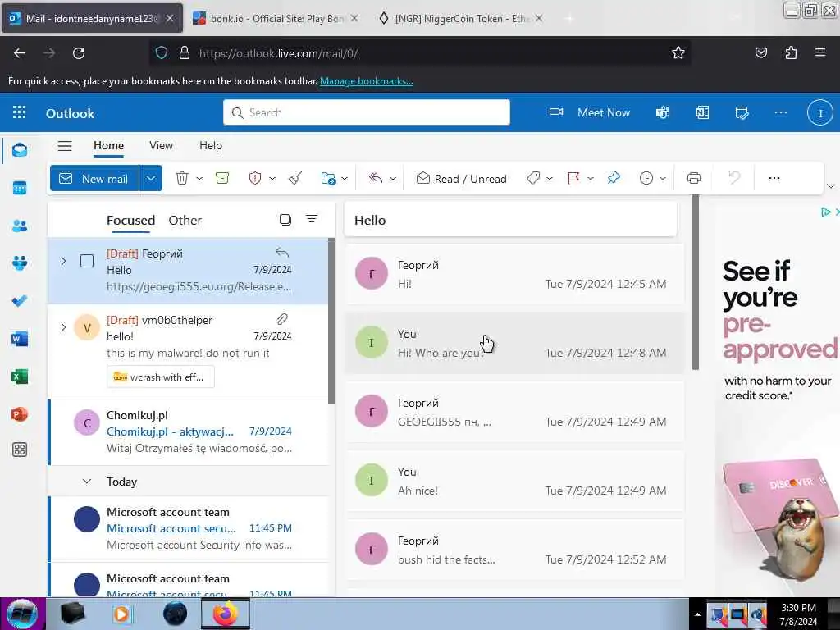The height and width of the screenshot is (630, 840).
Task: Click Firefox icon in the taskbar
Action: 226,614
